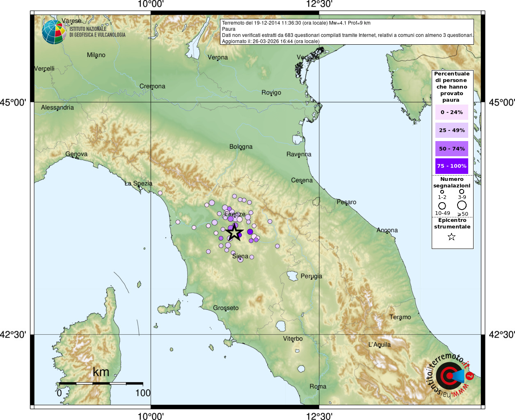Click the km scale bar

point(101,383)
